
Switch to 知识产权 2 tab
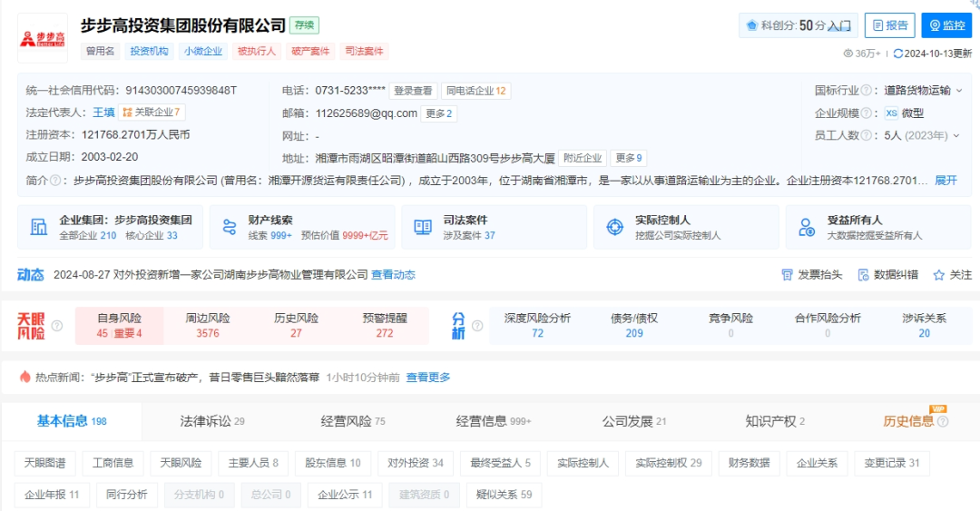coord(774,421)
